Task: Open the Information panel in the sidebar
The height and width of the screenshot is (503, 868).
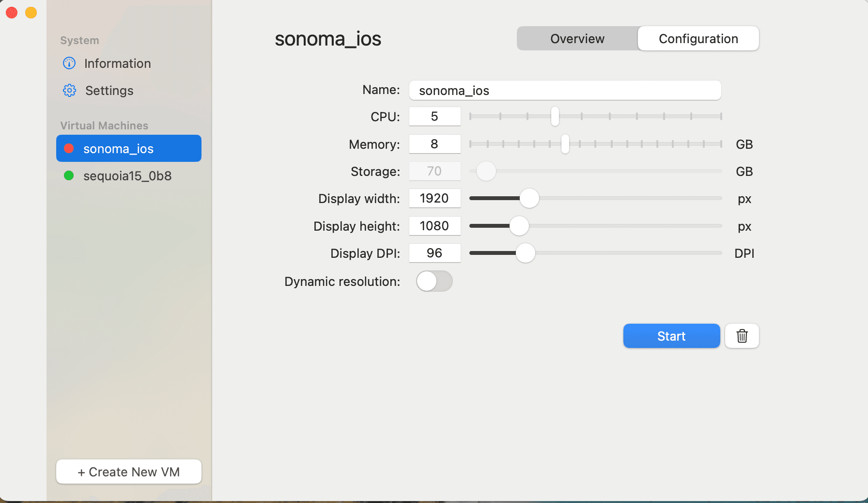Action: click(x=117, y=63)
